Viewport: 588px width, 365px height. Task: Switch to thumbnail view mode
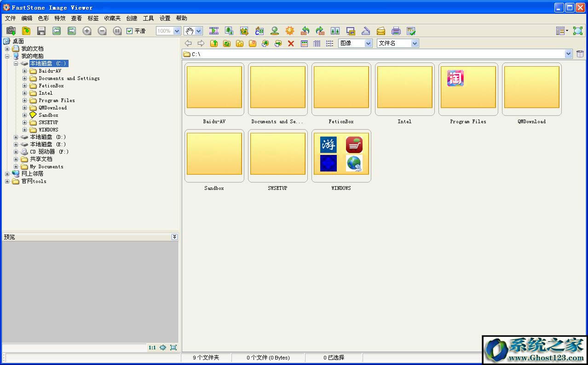[304, 43]
